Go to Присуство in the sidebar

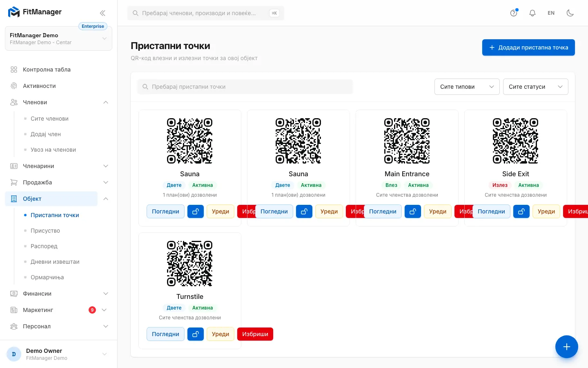[x=45, y=231]
